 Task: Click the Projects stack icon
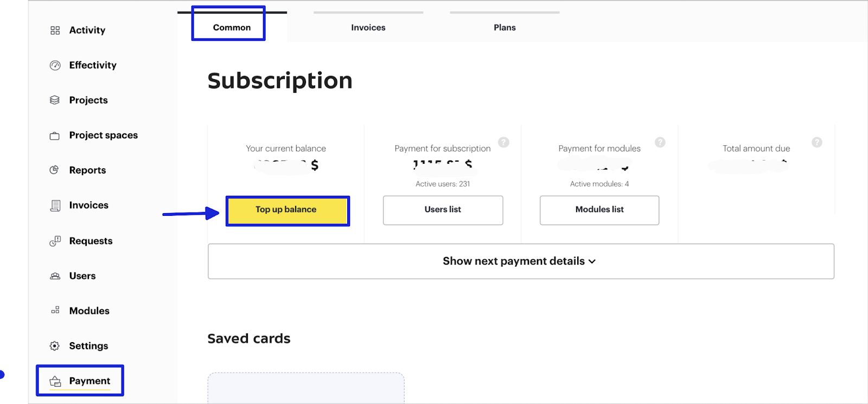click(55, 100)
